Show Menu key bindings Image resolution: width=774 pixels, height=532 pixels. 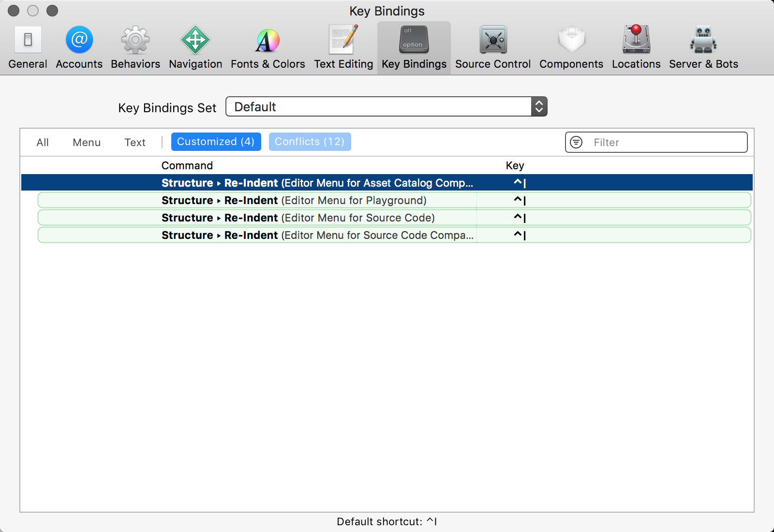click(87, 142)
